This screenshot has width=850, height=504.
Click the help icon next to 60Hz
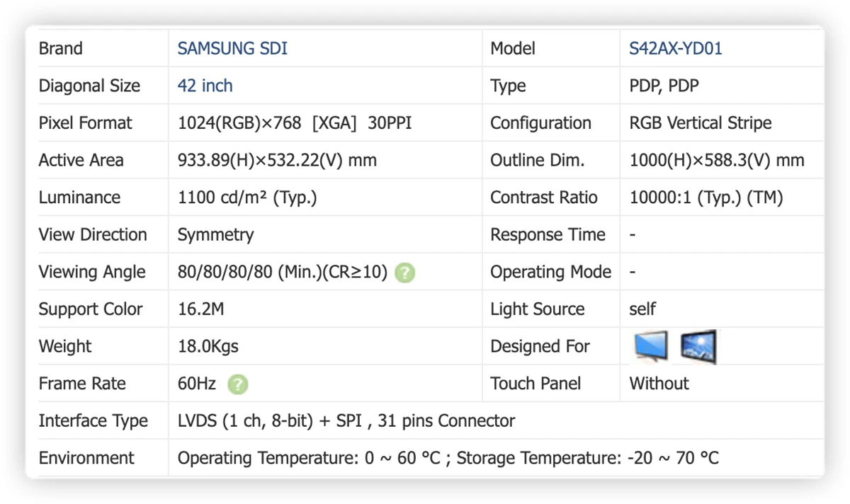(238, 384)
